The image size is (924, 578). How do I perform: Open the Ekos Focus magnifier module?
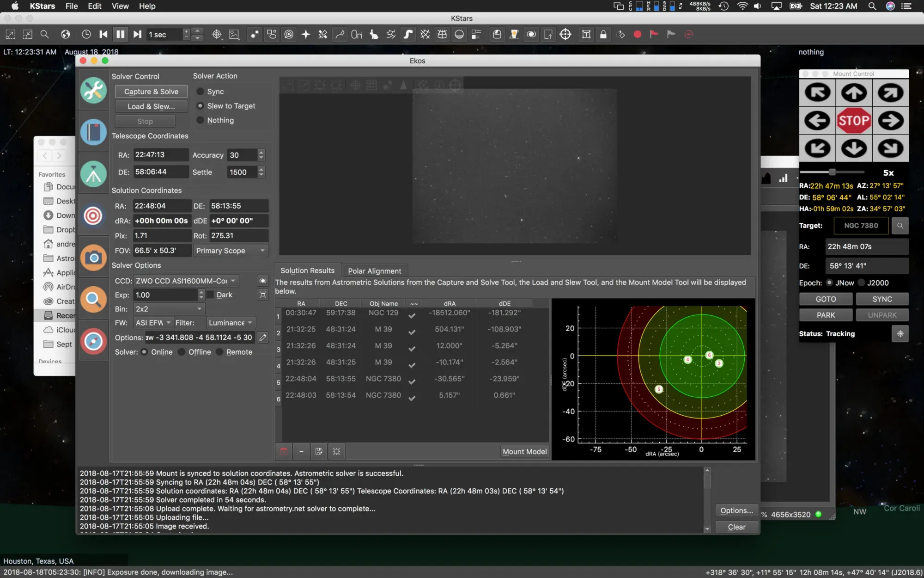point(93,300)
